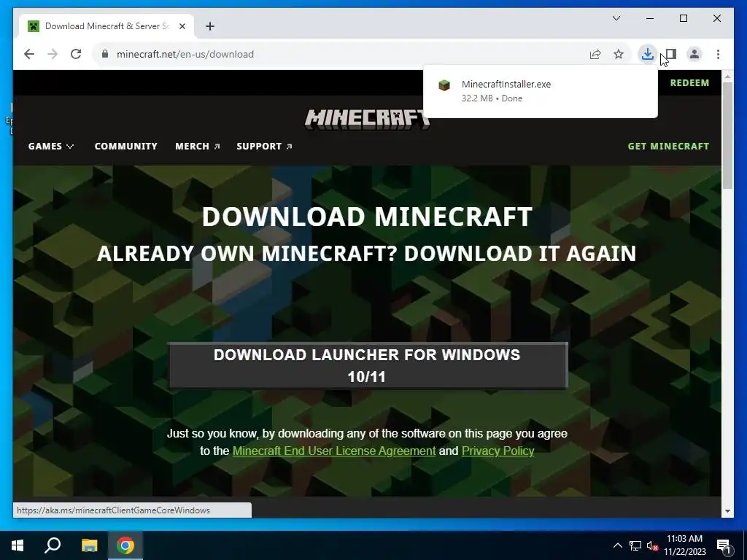Open the COMMUNITY menu item
Viewport: 747px width, 560px height.
125,146
